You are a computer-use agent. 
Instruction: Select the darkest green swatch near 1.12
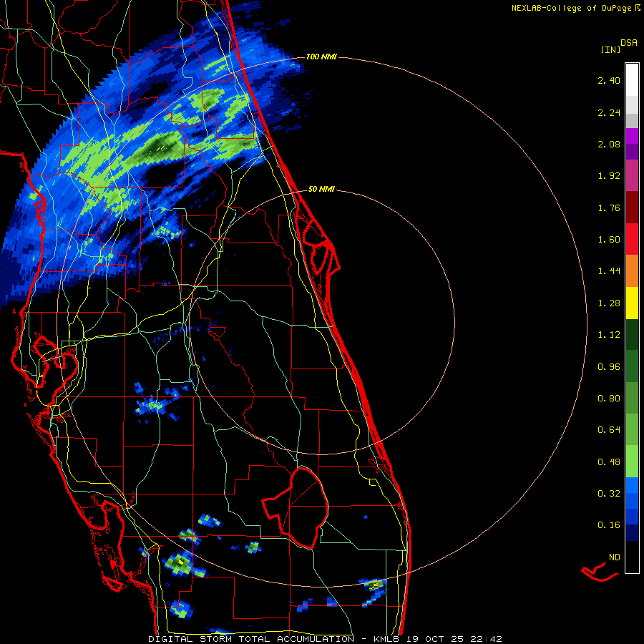[632, 335]
